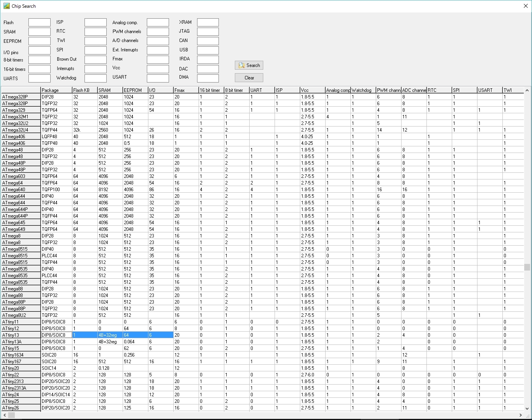Focus the SRAM input field
Viewport: 532px width, 420px height.
[39, 32]
